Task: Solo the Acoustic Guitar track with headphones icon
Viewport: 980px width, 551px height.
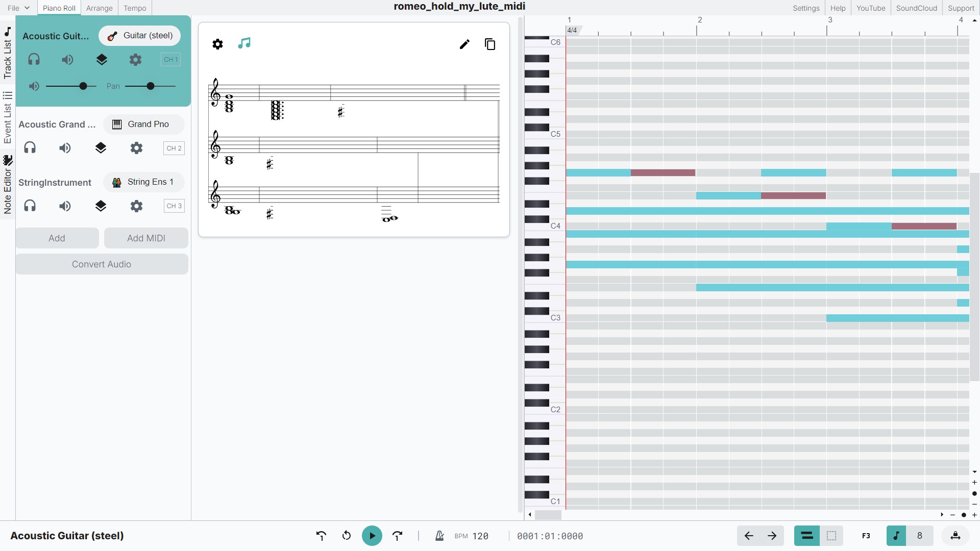Action: [34, 60]
